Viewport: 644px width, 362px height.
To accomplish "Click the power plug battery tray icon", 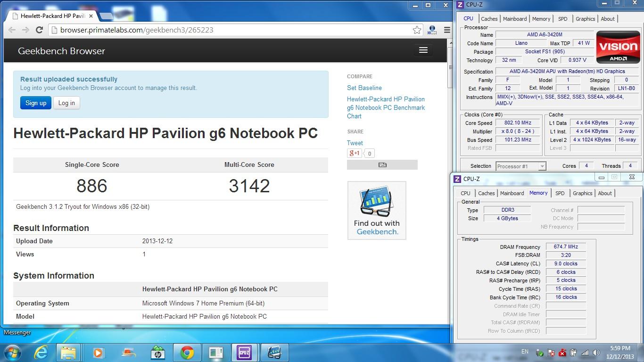I will coord(574,353).
